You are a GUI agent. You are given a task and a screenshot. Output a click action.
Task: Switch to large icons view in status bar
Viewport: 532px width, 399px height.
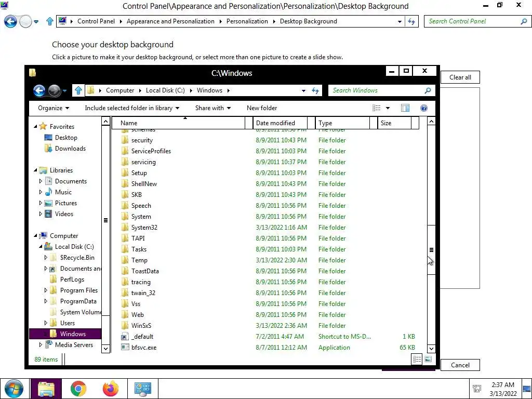click(x=428, y=359)
